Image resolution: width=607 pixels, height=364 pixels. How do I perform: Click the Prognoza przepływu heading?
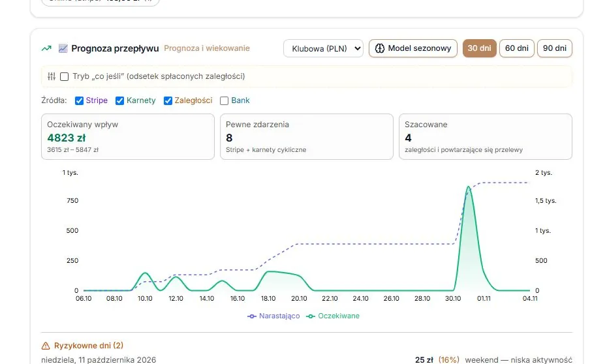[115, 48]
